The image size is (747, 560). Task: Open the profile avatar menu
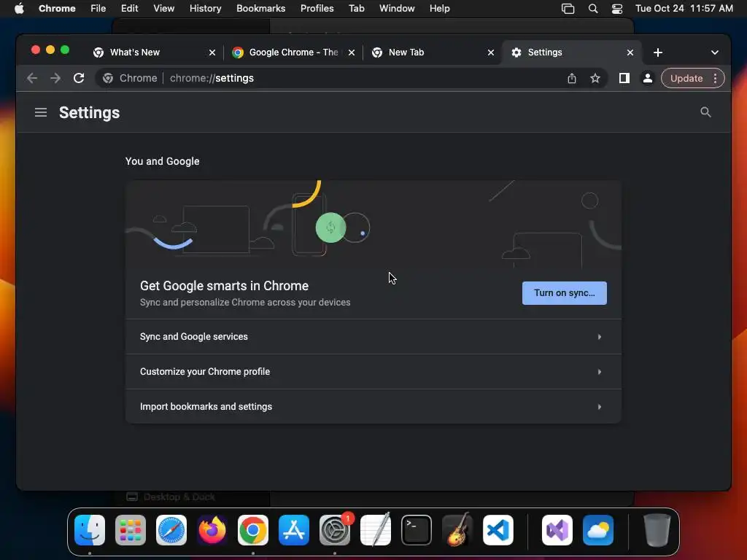click(648, 78)
